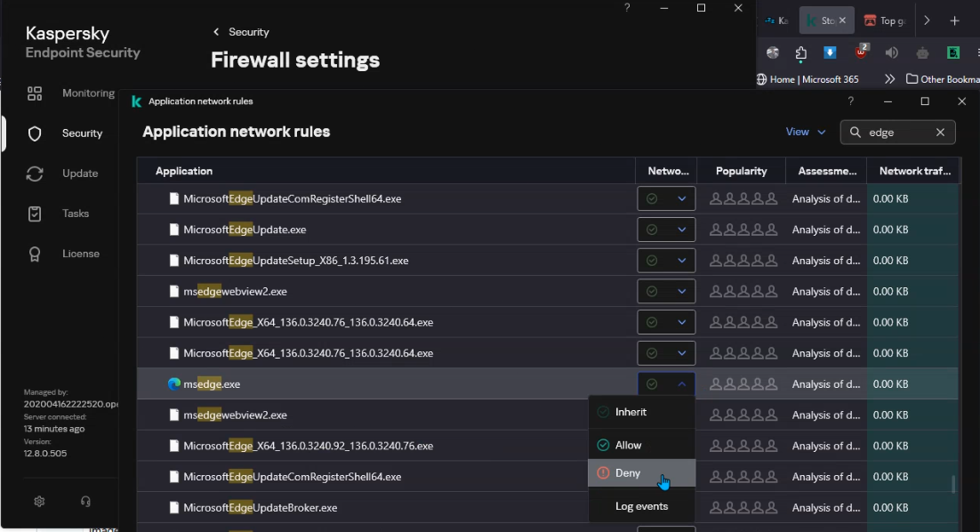Clear the 'edge' search text
This screenshot has width=980, height=532.
(x=940, y=132)
